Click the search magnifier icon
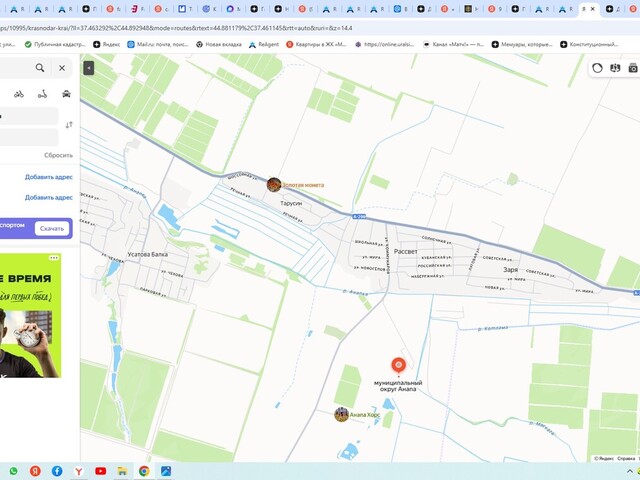 click(40, 68)
